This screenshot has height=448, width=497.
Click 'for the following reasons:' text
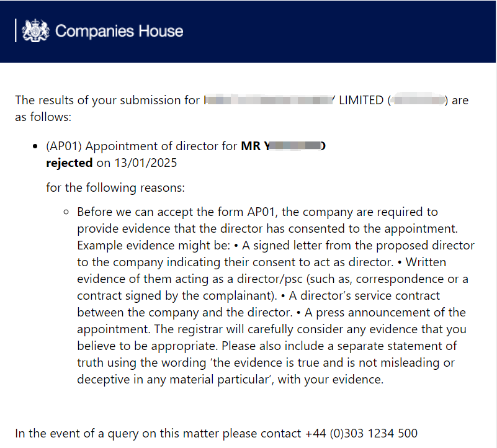(115, 187)
